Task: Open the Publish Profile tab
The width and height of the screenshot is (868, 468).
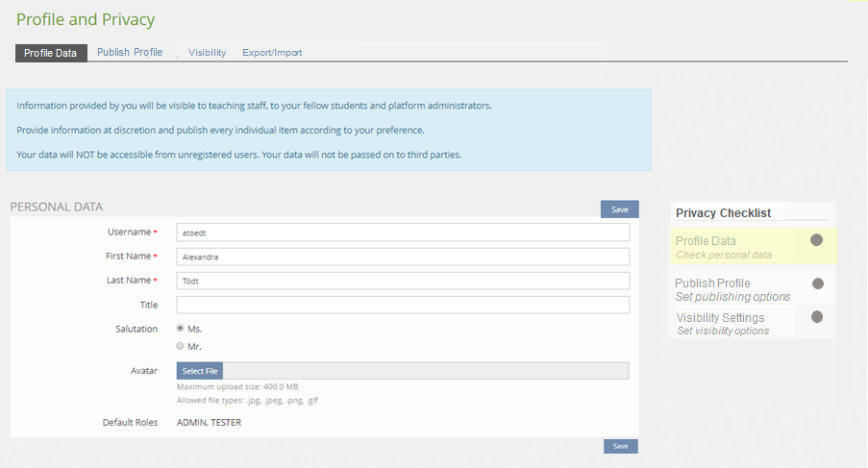Action: pos(130,52)
